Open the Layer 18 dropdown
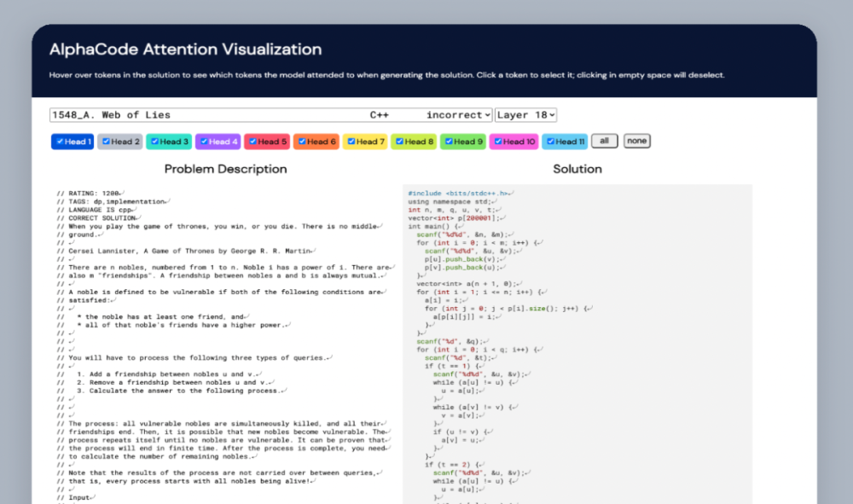Image resolution: width=853 pixels, height=504 pixels. pyautogui.click(x=525, y=115)
